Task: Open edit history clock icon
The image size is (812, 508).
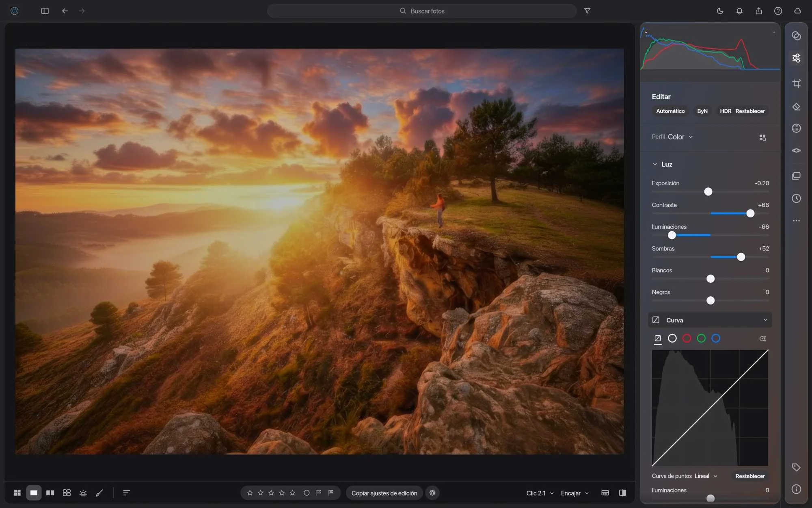Action: (x=796, y=198)
